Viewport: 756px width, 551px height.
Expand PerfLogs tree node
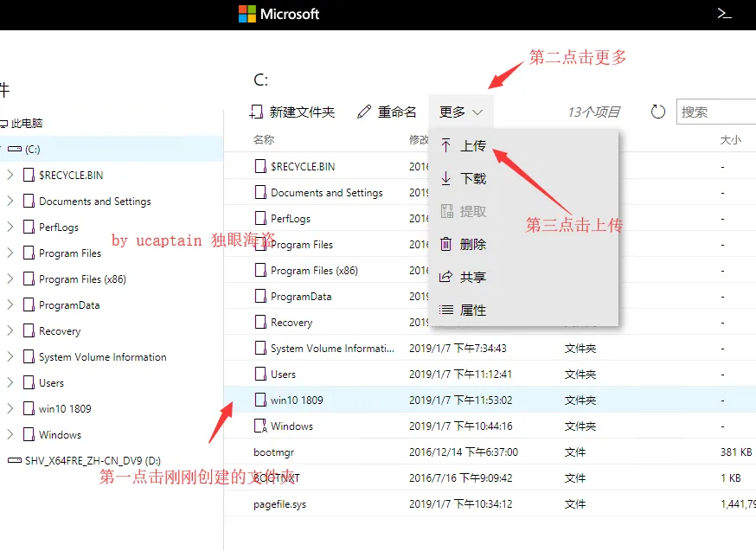click(10, 227)
